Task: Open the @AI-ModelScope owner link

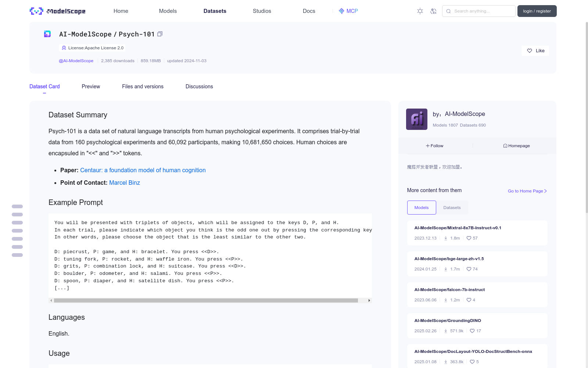Action: (x=76, y=61)
